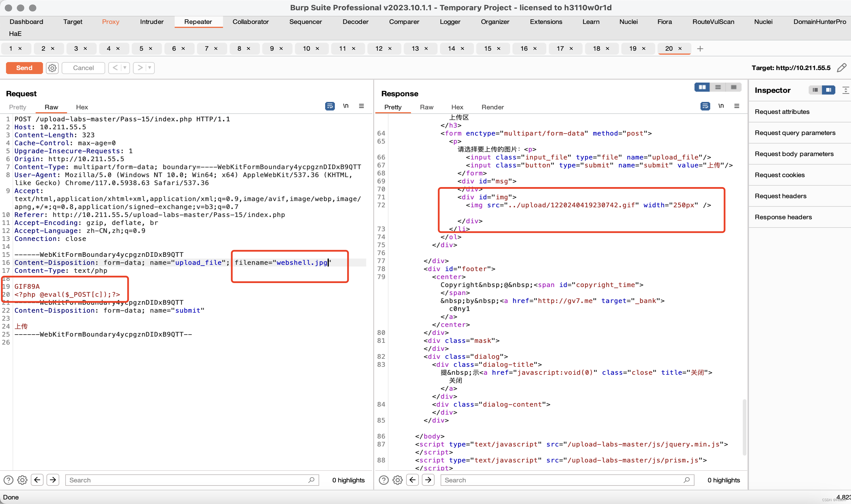The height and width of the screenshot is (504, 851).
Task: Click the orange Send button
Action: 24,68
